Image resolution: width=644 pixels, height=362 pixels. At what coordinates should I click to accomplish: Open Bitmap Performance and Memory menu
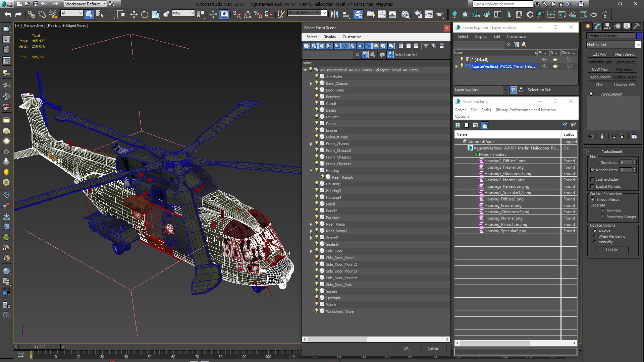(x=526, y=110)
